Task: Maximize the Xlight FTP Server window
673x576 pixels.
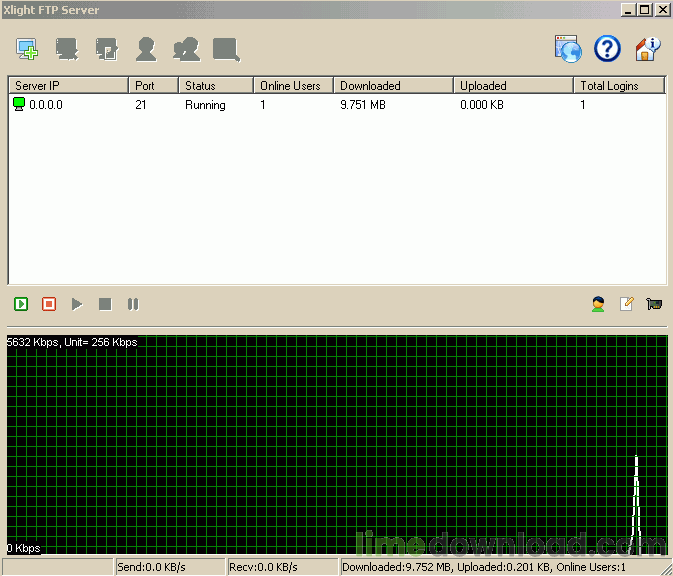Action: (x=645, y=10)
